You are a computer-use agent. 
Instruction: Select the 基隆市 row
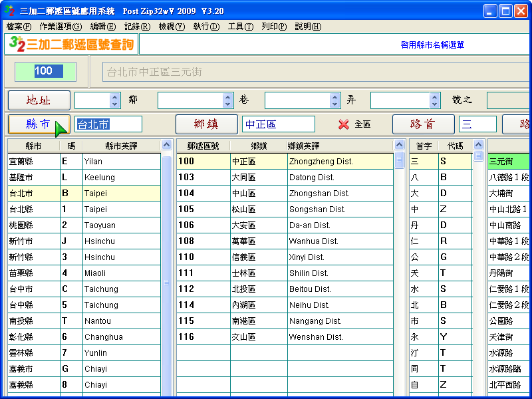pyautogui.click(x=84, y=177)
